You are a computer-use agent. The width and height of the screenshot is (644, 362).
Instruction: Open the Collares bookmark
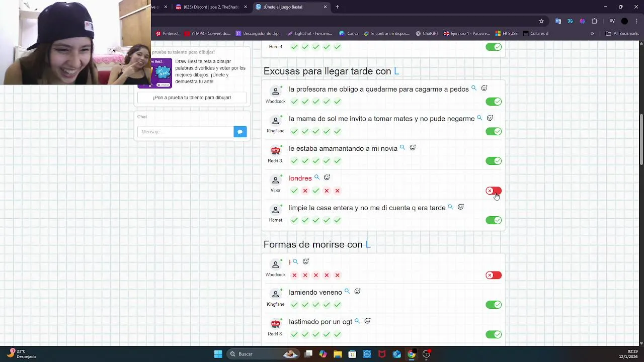coord(536,34)
